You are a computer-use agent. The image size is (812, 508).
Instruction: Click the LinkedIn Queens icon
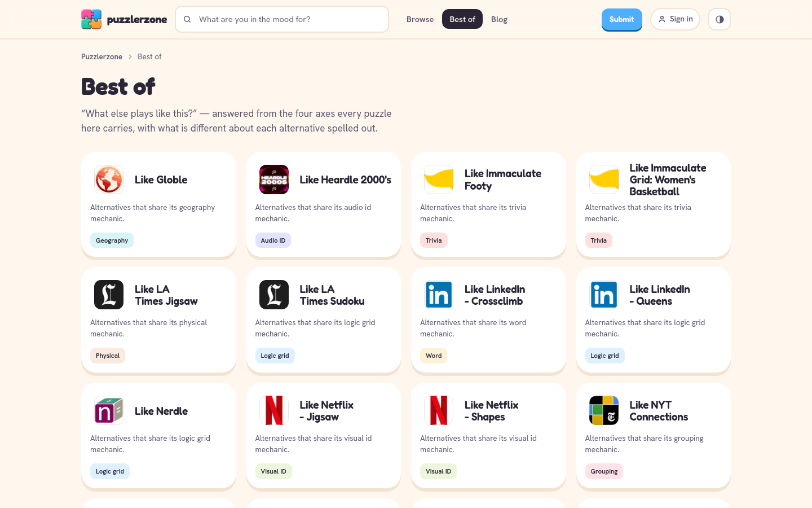click(604, 295)
